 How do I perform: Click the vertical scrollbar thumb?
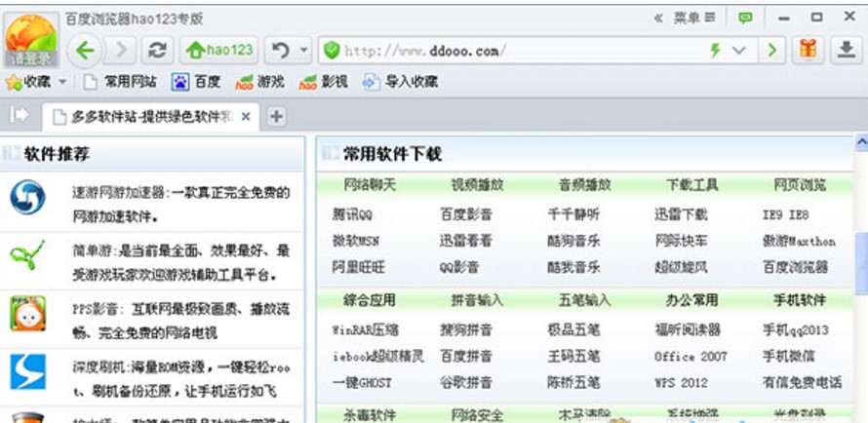click(x=862, y=264)
